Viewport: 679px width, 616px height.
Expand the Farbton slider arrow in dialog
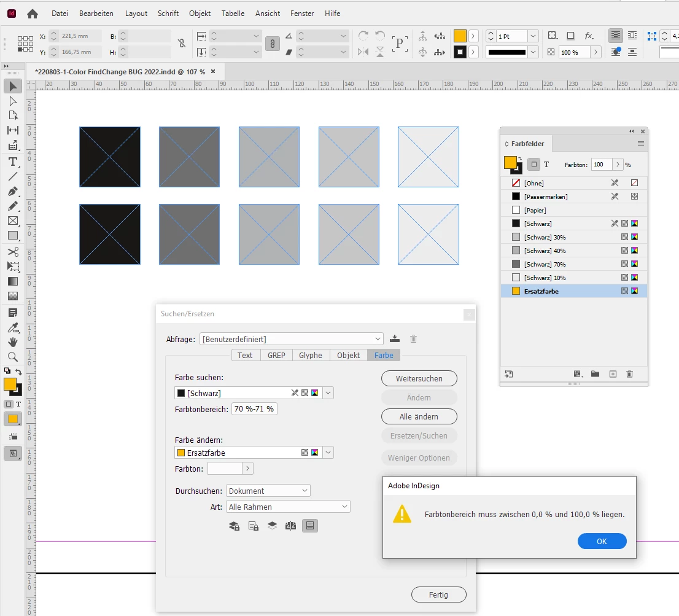point(247,468)
